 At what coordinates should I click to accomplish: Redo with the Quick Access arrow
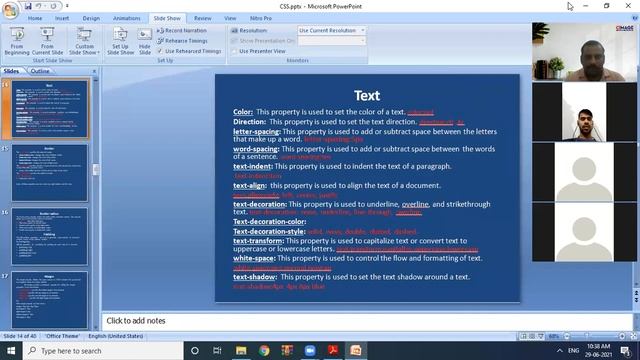point(53,6)
